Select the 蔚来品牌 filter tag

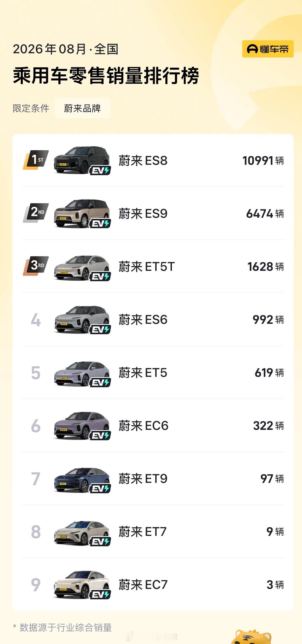[x=82, y=108]
